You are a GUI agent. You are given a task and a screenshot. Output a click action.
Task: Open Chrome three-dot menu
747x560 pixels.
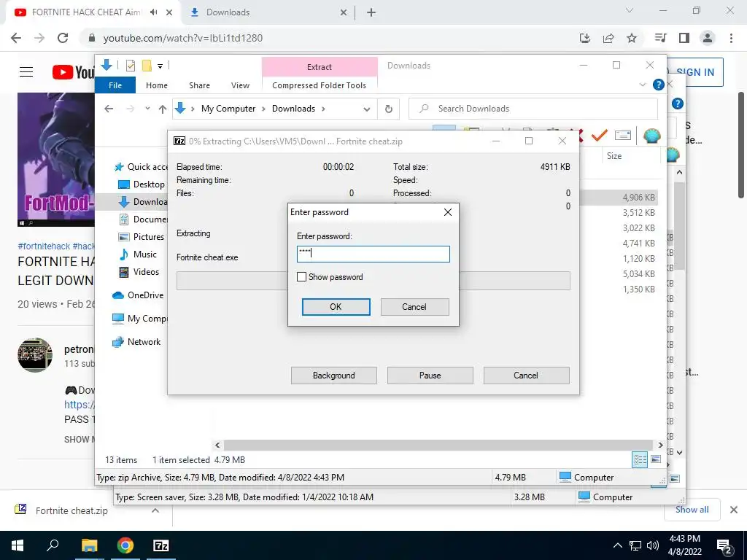pos(731,38)
